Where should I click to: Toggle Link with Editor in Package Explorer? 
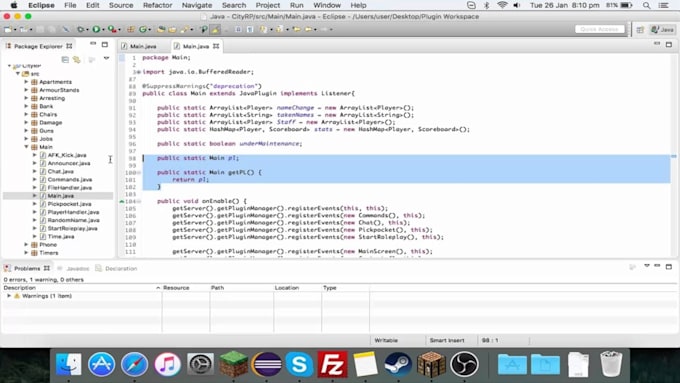[77, 59]
